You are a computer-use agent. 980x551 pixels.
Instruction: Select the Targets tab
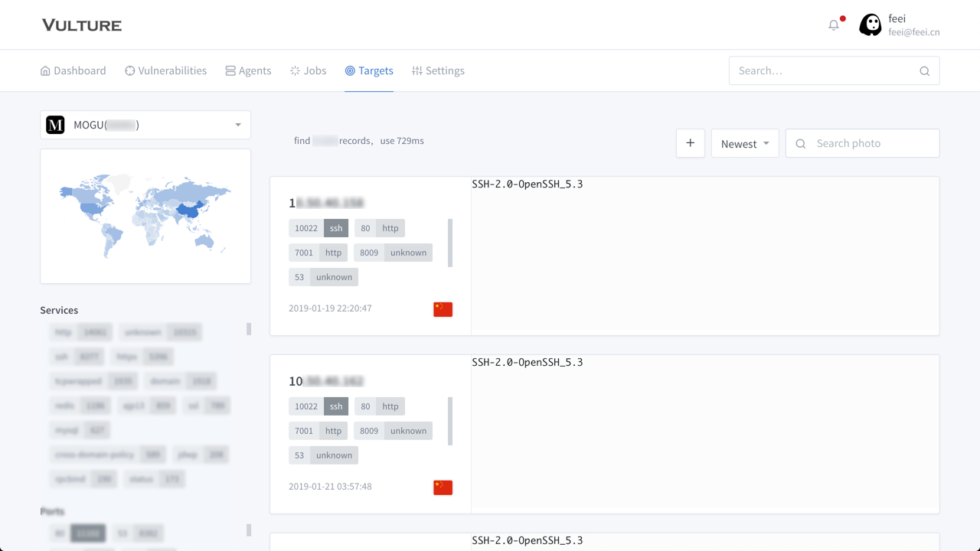(369, 70)
